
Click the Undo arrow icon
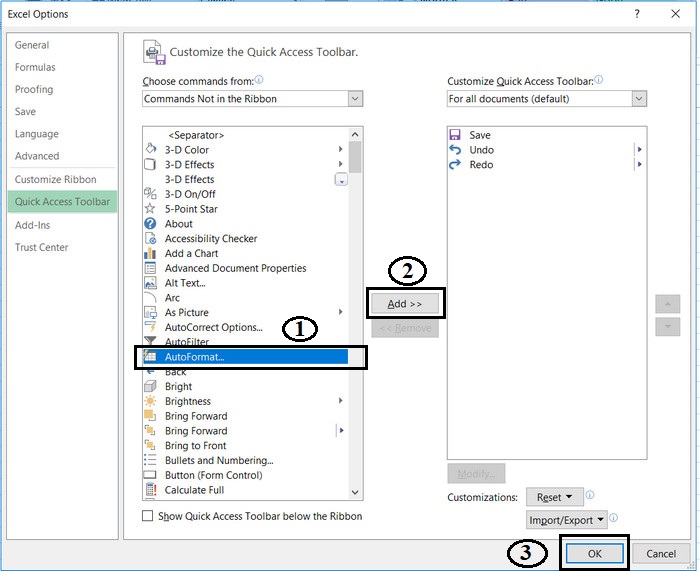pos(455,150)
